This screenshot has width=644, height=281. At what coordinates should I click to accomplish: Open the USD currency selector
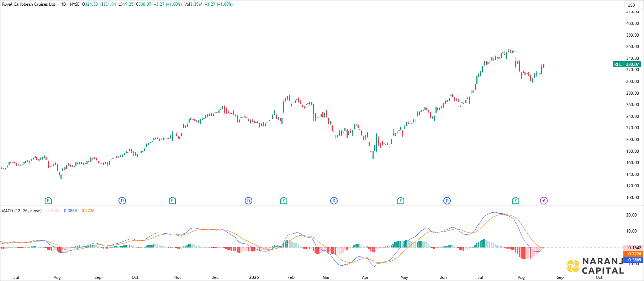click(631, 5)
